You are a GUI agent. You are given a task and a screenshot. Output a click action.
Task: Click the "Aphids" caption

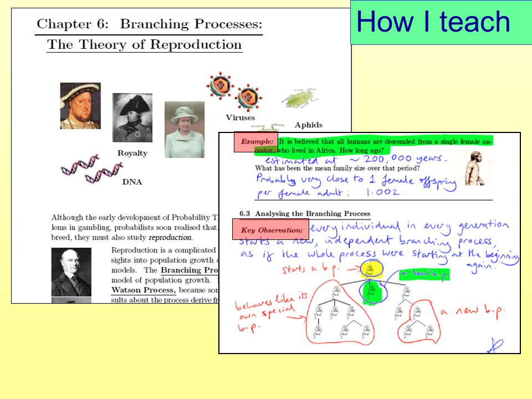coord(309,125)
